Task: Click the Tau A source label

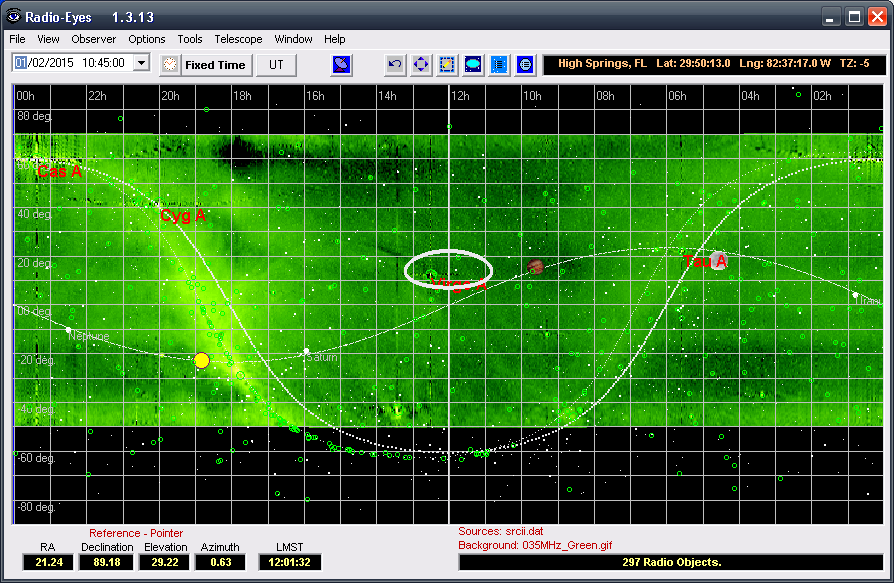Action: [704, 261]
